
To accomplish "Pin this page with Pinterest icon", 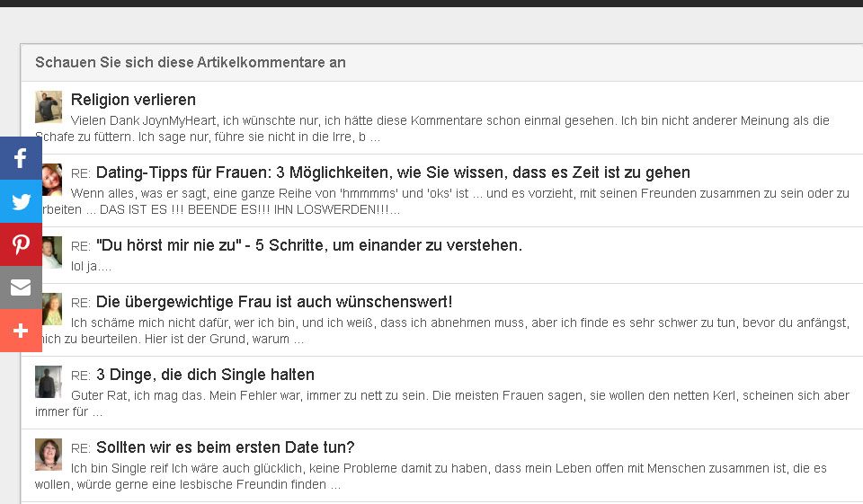I will (x=21, y=244).
